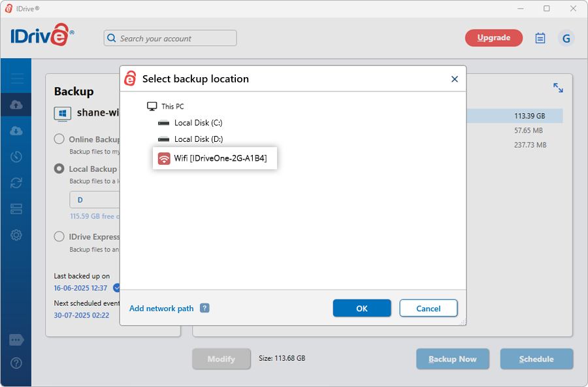Click the Local Disk (D:) drive icon
The width and height of the screenshot is (588, 387).
coord(163,139)
